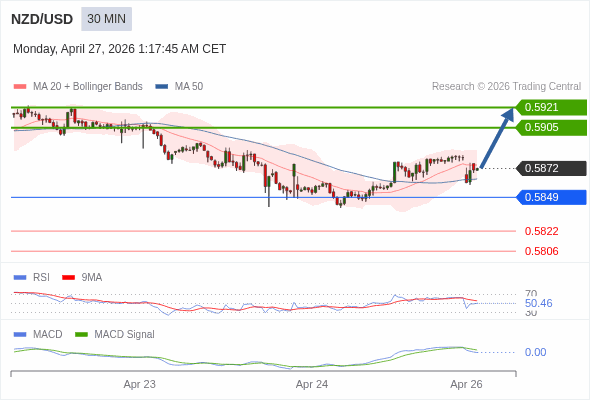
Task: Click the 0.5905 green resistance tag
Action: (x=551, y=128)
